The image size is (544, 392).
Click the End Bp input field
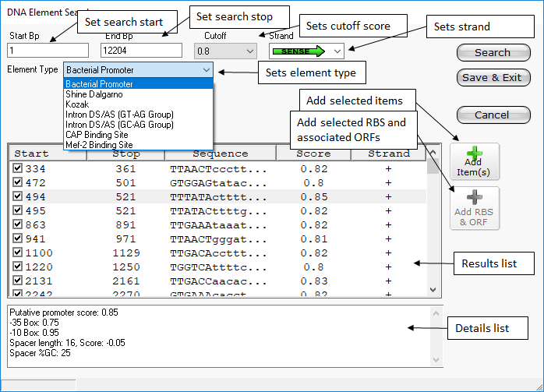click(141, 51)
